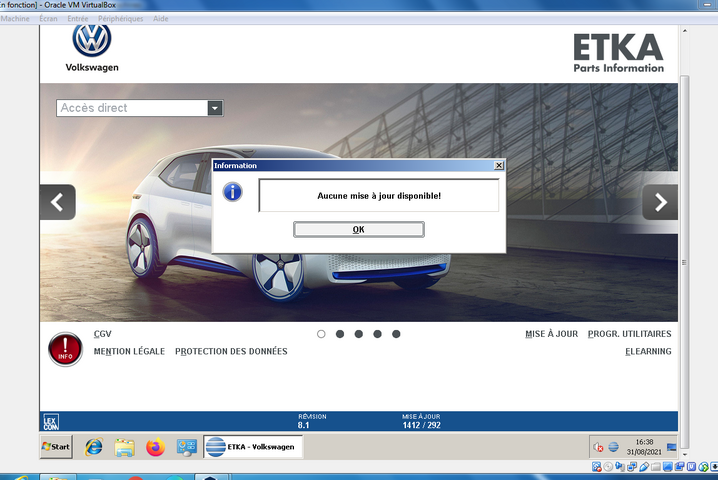718x480 pixels.
Task: Click VirtualBox audio indicator
Action: click(x=620, y=466)
